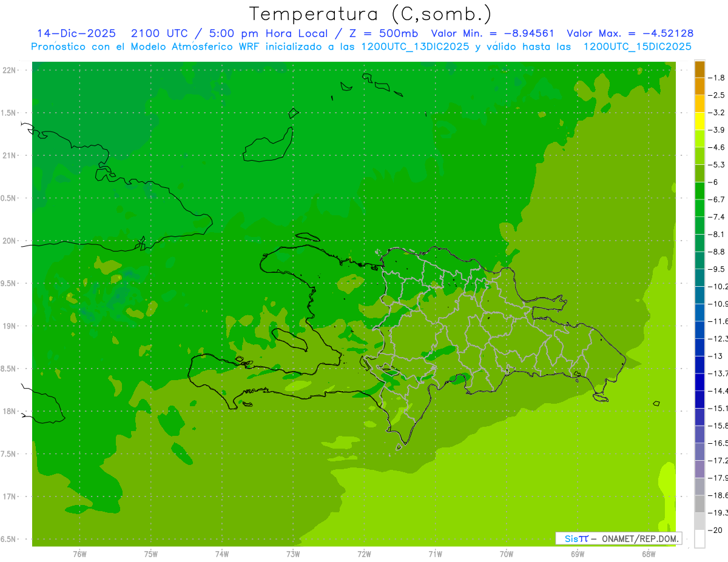The image size is (728, 562).
Task: Click the '75W' longitude label
Action: 151,554
